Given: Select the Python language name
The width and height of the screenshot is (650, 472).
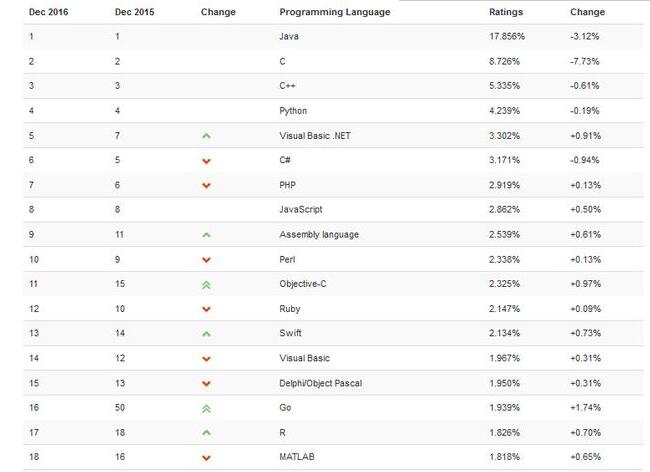Looking at the screenshot, I should click(x=293, y=111).
